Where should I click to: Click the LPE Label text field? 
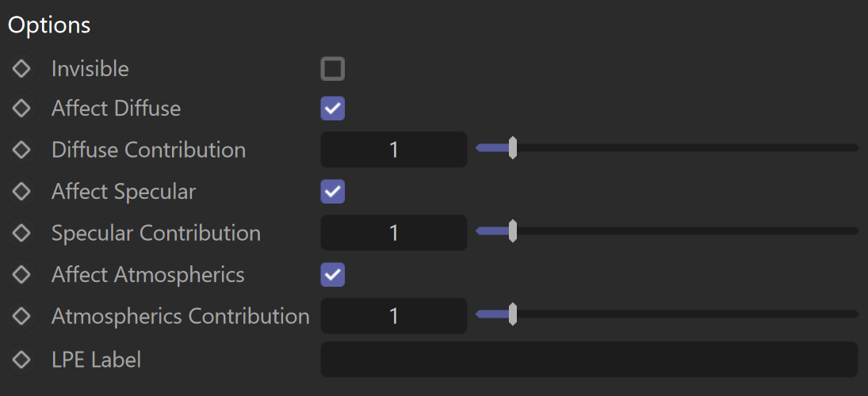[x=589, y=360]
